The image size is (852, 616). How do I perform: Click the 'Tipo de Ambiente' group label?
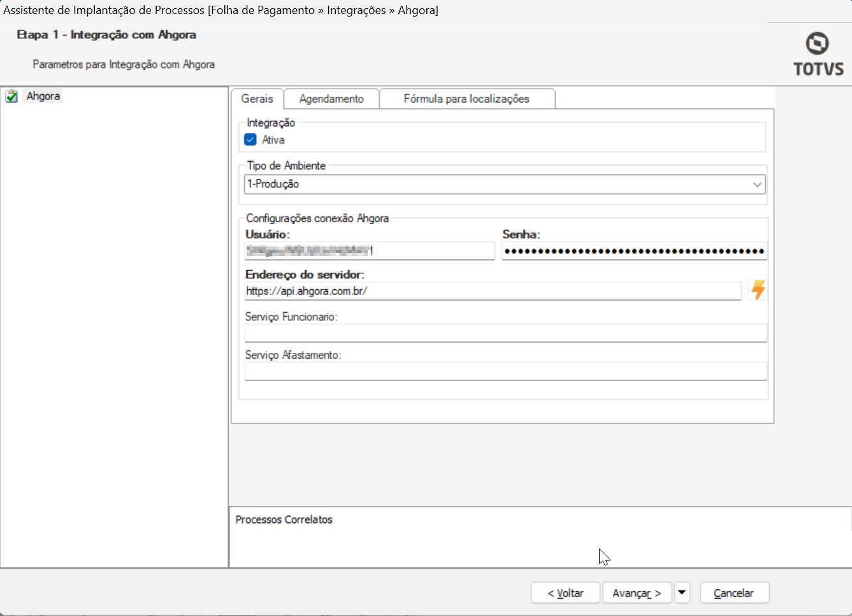[x=286, y=166]
